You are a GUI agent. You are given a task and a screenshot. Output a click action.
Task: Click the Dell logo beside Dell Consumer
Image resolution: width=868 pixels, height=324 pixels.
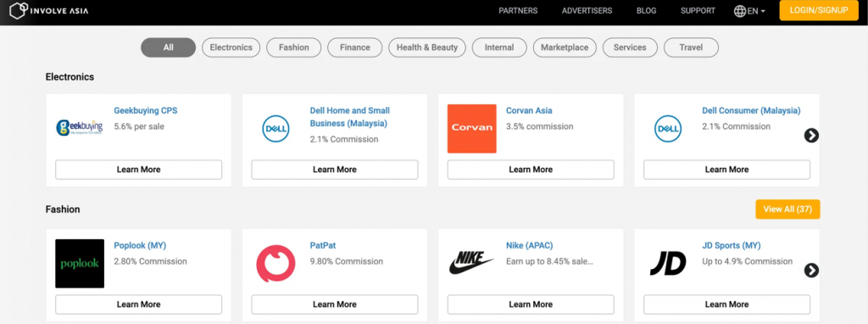pos(668,128)
